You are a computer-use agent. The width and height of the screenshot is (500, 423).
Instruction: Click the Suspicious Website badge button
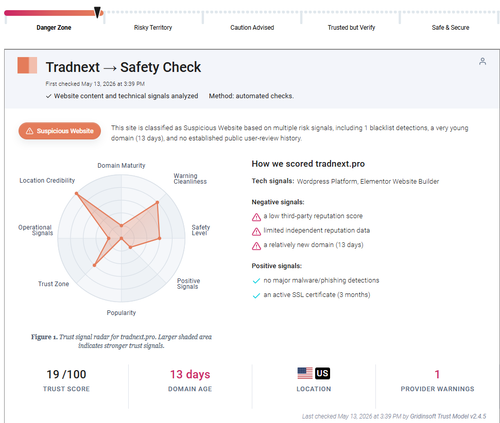point(60,131)
